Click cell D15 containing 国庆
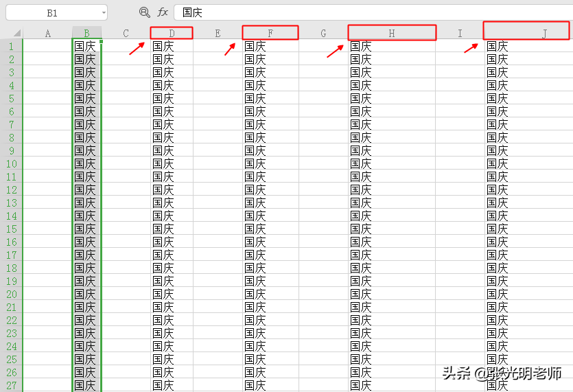The image size is (573, 392). tap(172, 229)
